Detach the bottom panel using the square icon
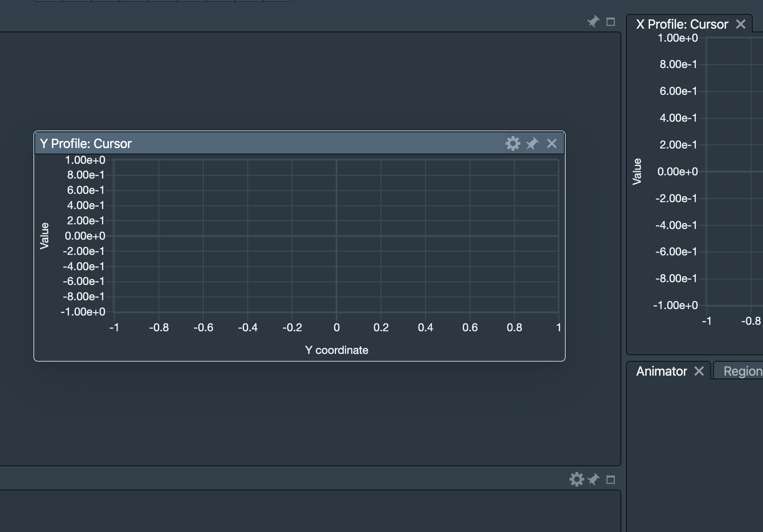 611,480
